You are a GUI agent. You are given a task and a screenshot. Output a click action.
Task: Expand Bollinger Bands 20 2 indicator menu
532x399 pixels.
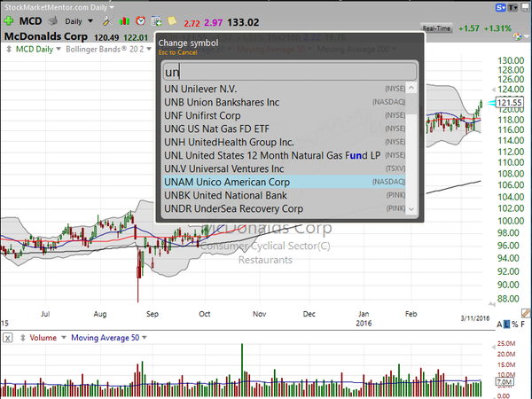coord(149,49)
